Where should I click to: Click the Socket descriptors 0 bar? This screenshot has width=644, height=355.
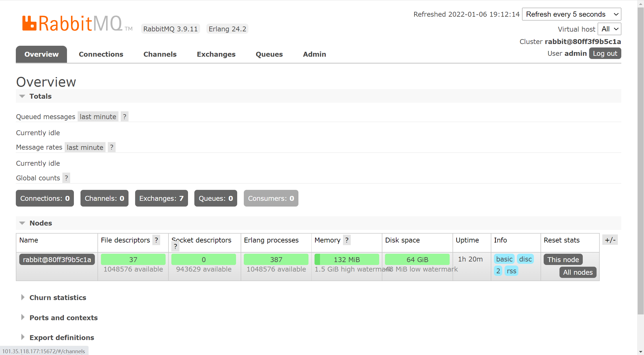(204, 259)
